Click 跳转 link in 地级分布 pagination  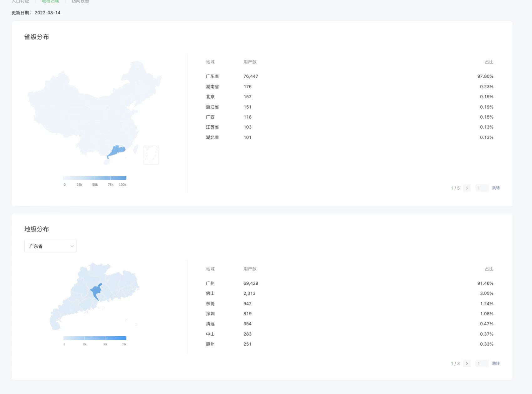pos(496,364)
